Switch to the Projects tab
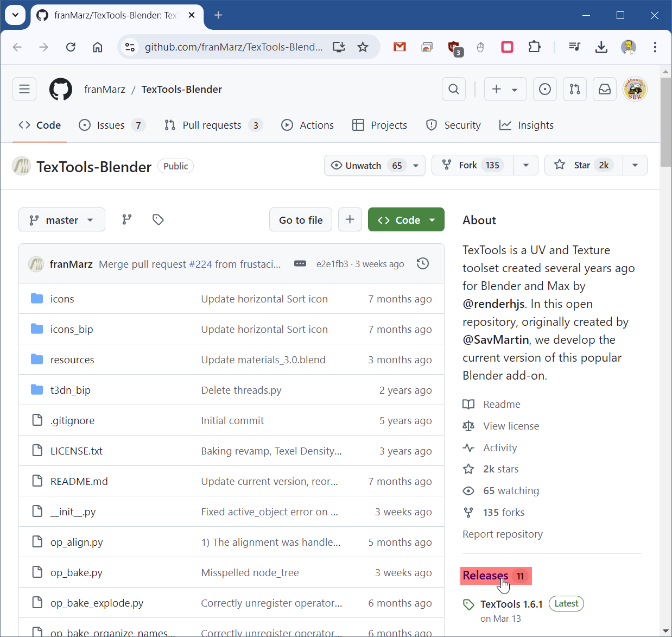This screenshot has width=672, height=637. (379, 125)
